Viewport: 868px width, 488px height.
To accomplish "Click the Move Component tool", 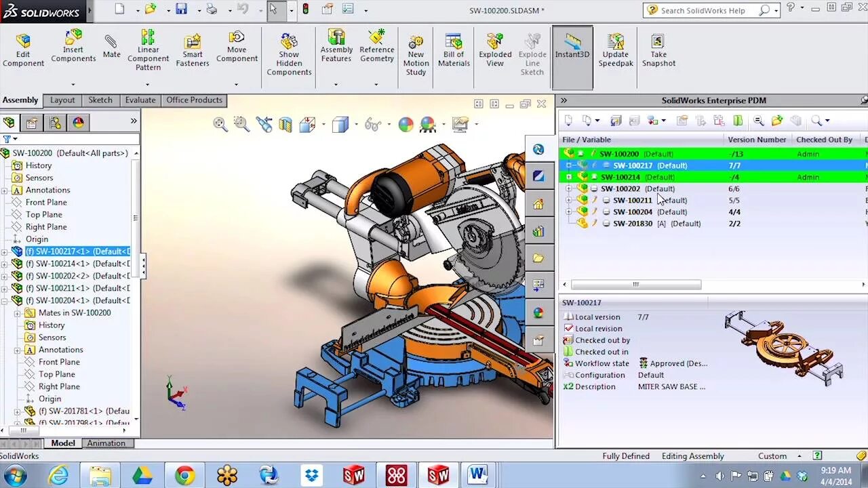I will pyautogui.click(x=237, y=46).
